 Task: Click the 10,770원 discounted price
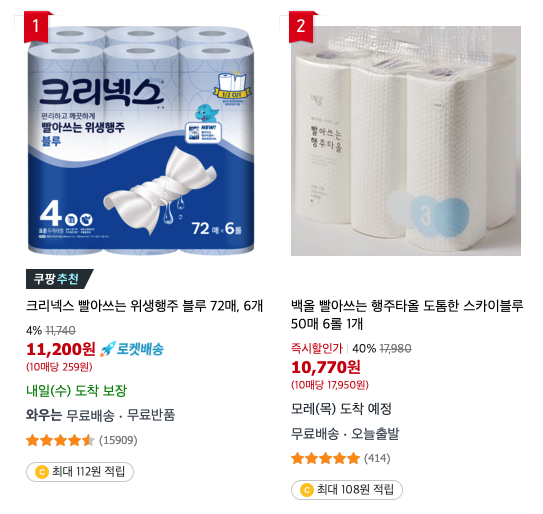coord(326,367)
